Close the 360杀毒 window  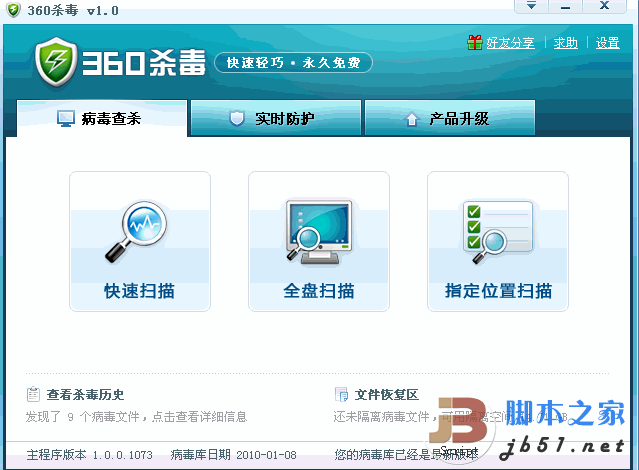tap(604, 6)
